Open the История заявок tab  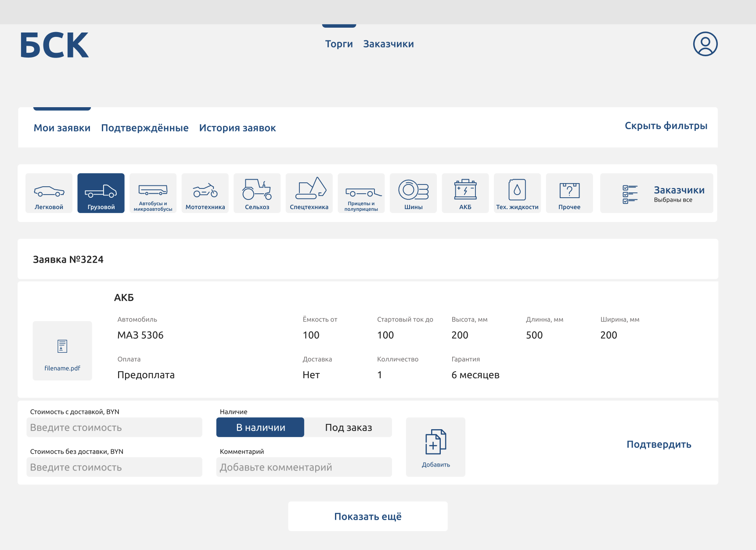pyautogui.click(x=237, y=128)
